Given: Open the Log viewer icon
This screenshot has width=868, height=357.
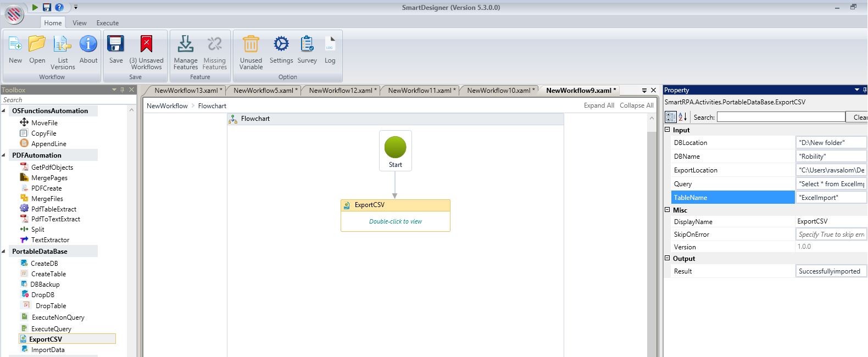Looking at the screenshot, I should [330, 44].
